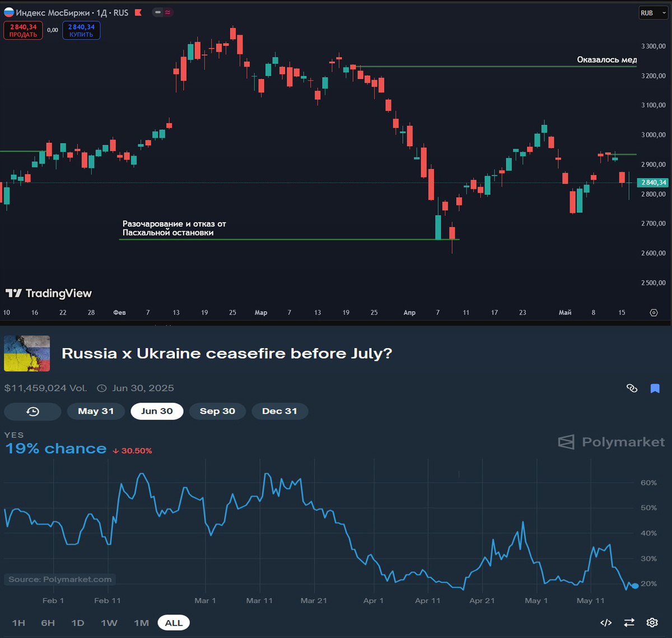Click the Russia x Ukraine ceasefire market title
672x638 pixels.
227,354
